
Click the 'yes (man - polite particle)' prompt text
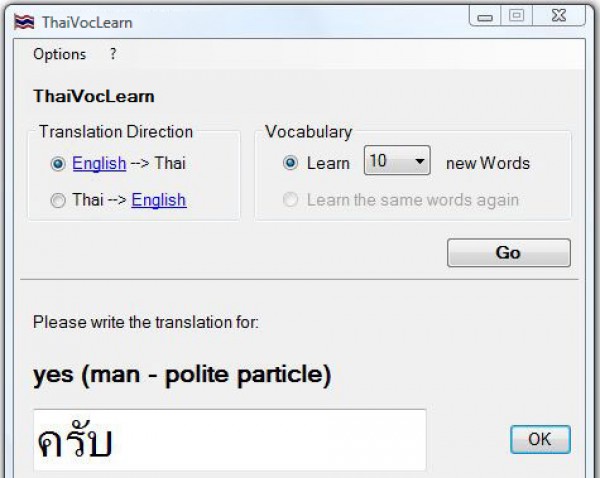click(182, 375)
